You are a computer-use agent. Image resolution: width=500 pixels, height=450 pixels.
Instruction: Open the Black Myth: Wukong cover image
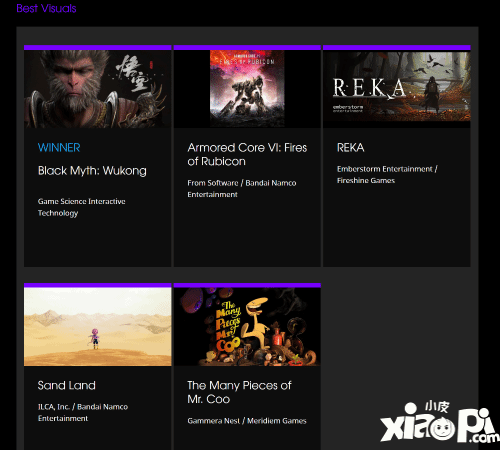coord(98,89)
